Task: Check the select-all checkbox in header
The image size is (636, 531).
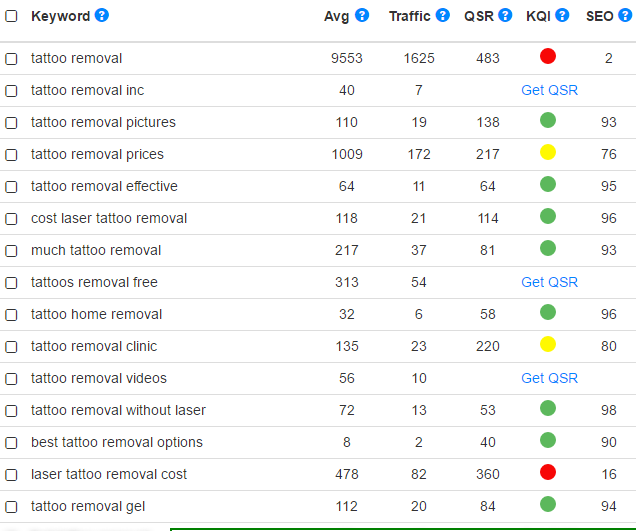Action: [x=11, y=16]
